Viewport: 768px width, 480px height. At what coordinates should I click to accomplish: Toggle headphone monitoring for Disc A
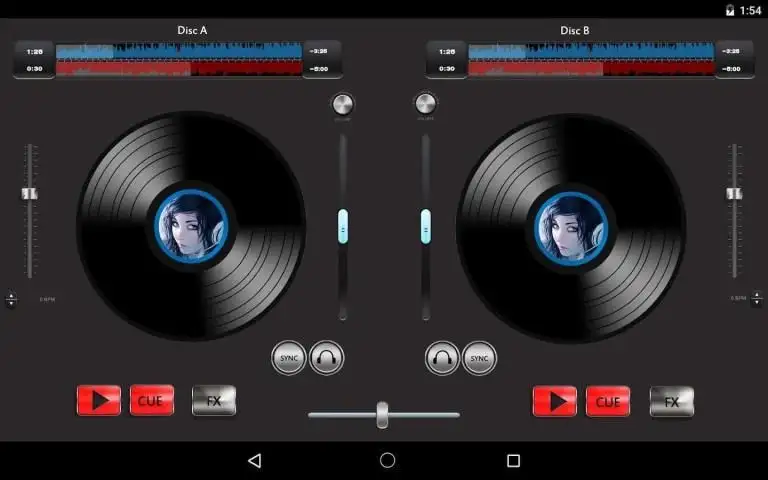[327, 358]
